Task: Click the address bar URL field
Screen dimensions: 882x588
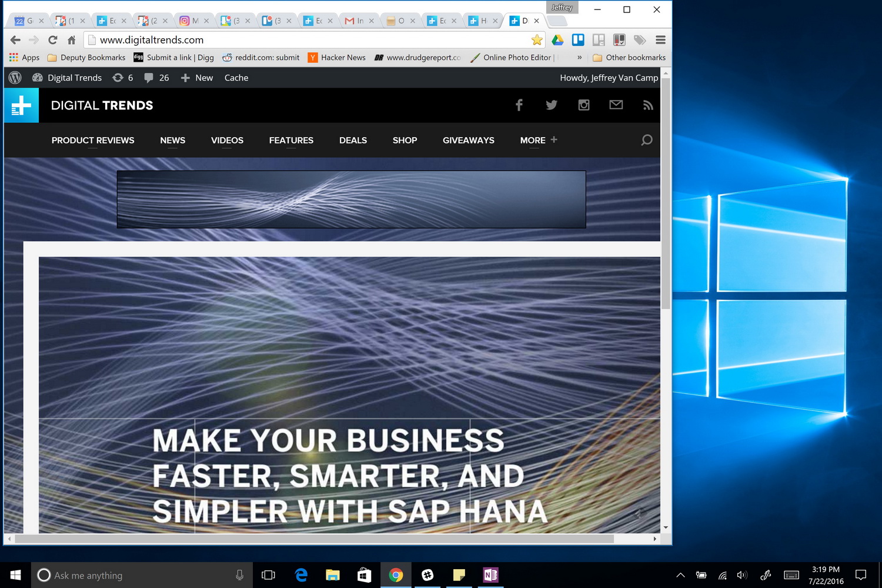Action: click(x=315, y=40)
